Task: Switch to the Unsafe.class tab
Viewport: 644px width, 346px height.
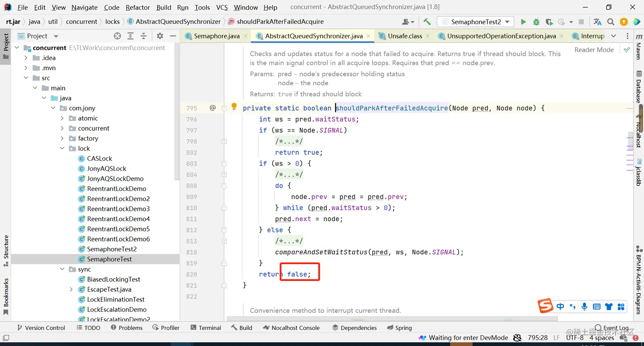Action: pos(404,36)
